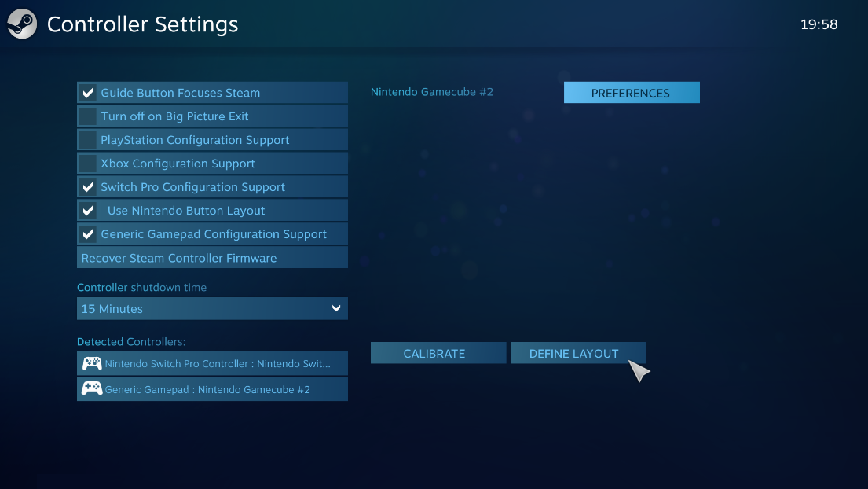Open Recover Steam Controller Firmware
Viewport: 868px width, 489px height.
(212, 258)
